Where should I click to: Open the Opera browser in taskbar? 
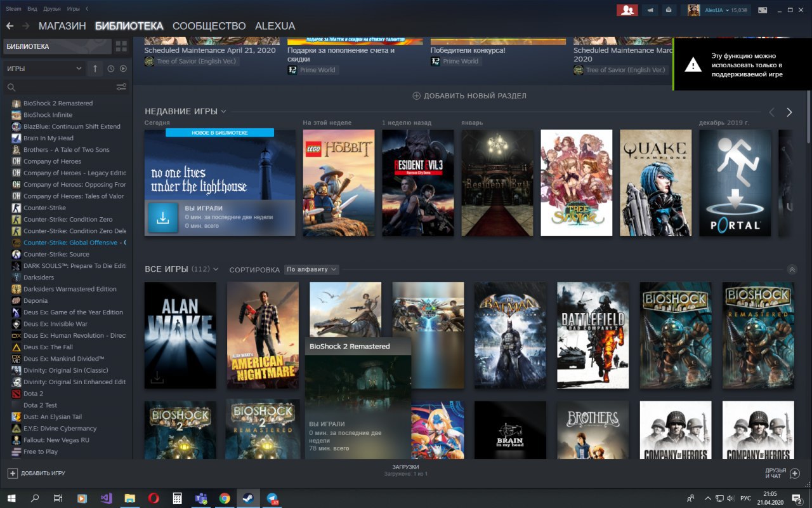(x=153, y=498)
